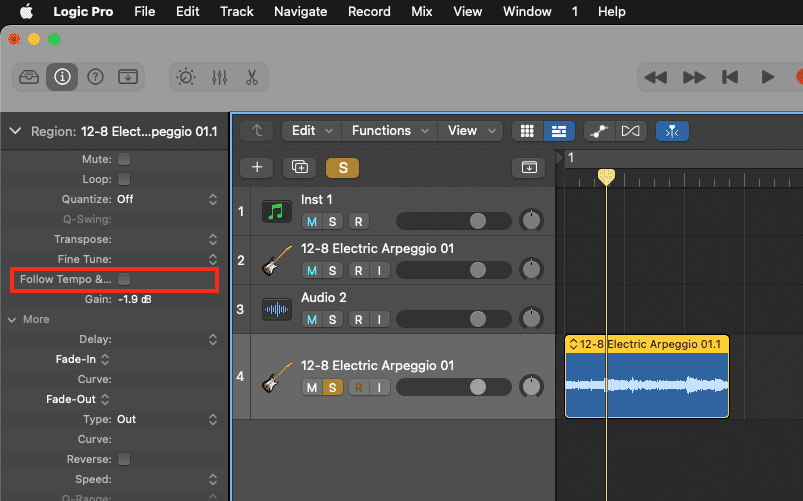Switch to grid view icon

[x=527, y=131]
